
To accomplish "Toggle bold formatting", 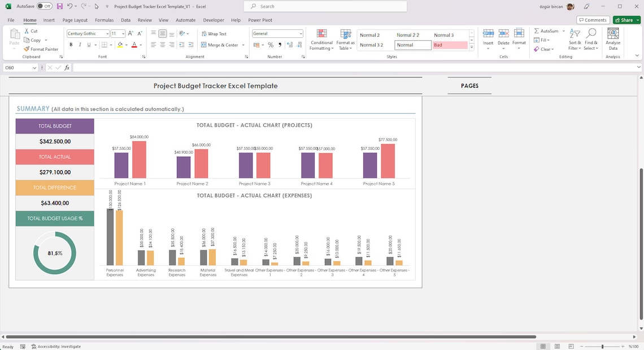I will (x=71, y=44).
